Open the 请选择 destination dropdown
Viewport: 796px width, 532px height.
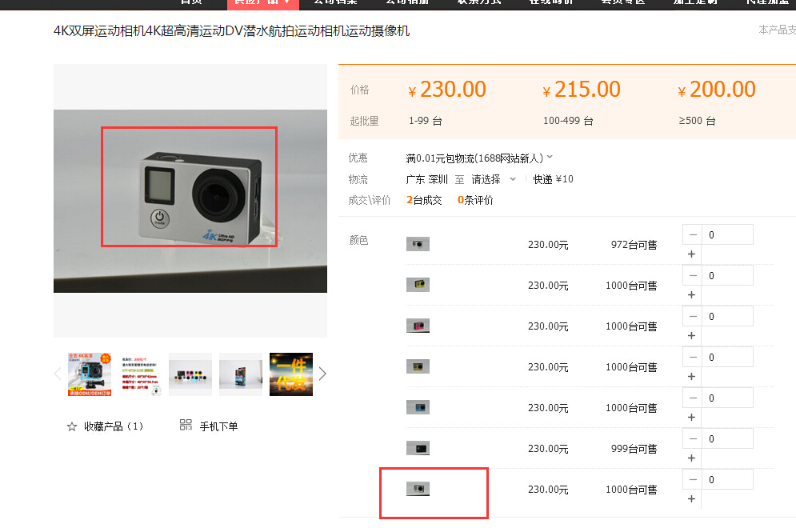(494, 179)
